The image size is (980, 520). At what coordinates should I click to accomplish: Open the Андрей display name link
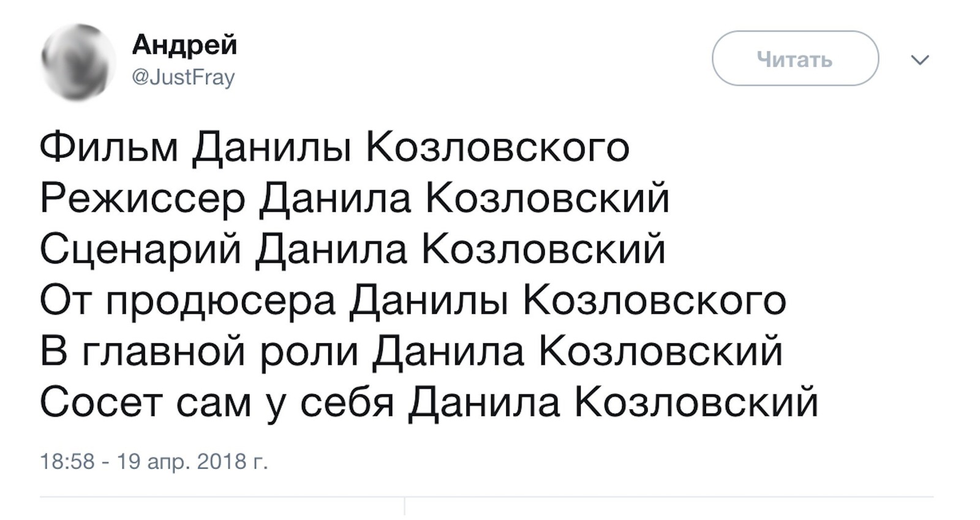[x=184, y=45]
